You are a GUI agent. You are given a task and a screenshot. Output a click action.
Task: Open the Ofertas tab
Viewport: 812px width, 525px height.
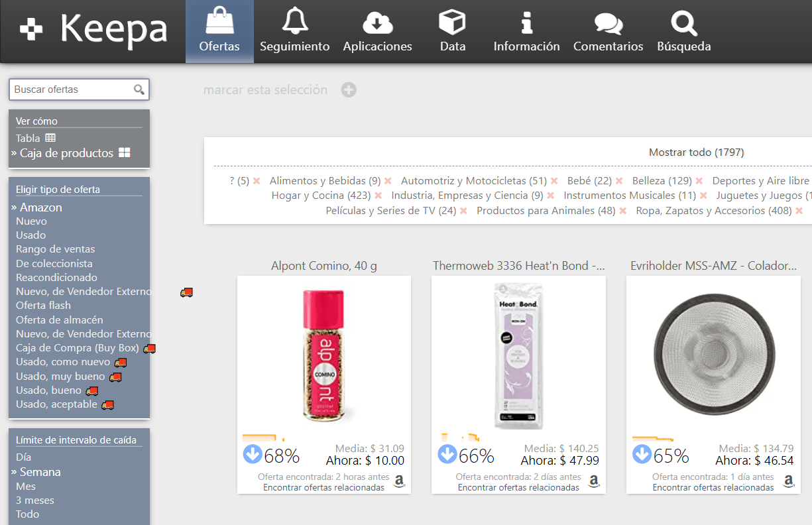point(219,31)
